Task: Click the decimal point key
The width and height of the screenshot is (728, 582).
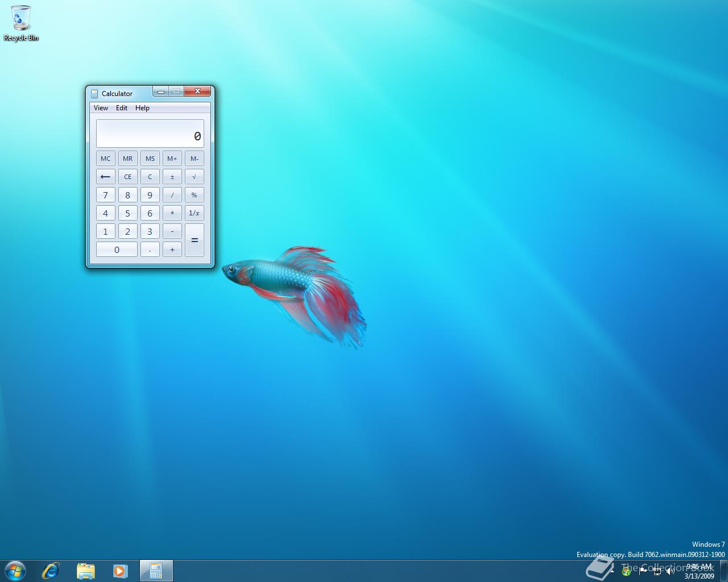Action: tap(150, 250)
